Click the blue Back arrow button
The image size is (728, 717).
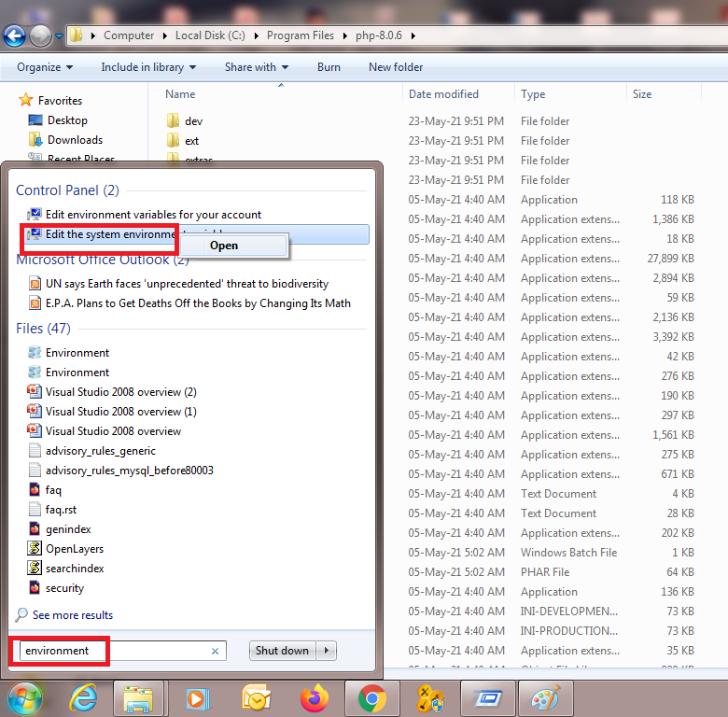(15, 35)
